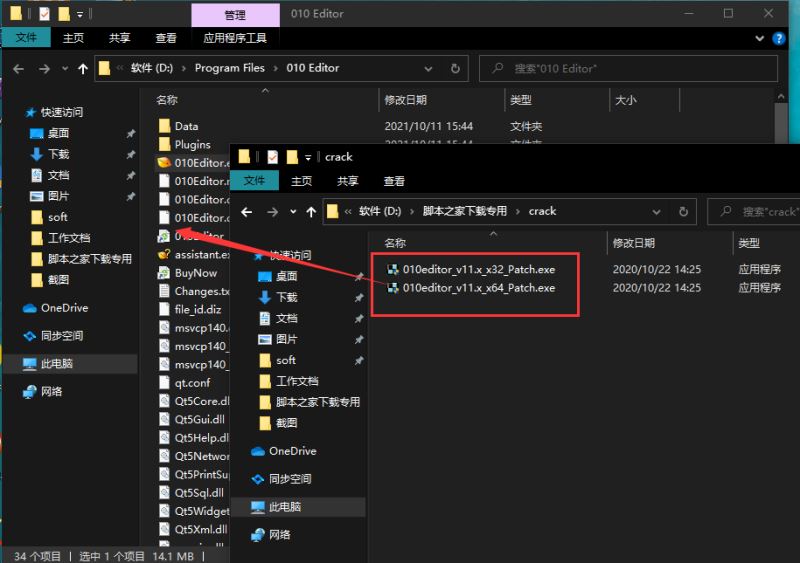The image size is (800, 563).
Task: Open the 查看 tab in 010 Editor window
Action: click(166, 38)
